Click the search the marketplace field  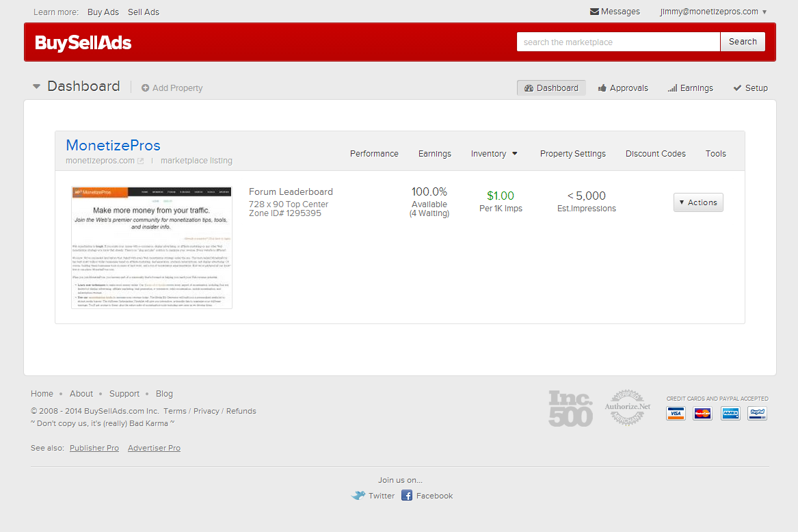point(618,42)
